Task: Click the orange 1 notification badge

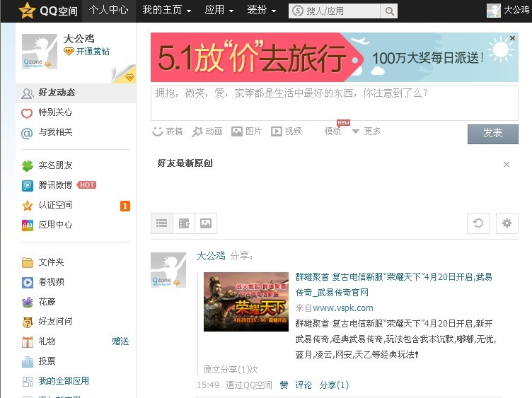Action: coord(125,206)
